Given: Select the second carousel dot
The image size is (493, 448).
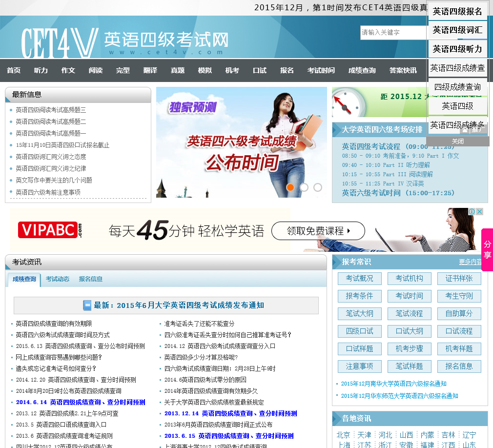Looking at the screenshot, I should [x=304, y=187].
